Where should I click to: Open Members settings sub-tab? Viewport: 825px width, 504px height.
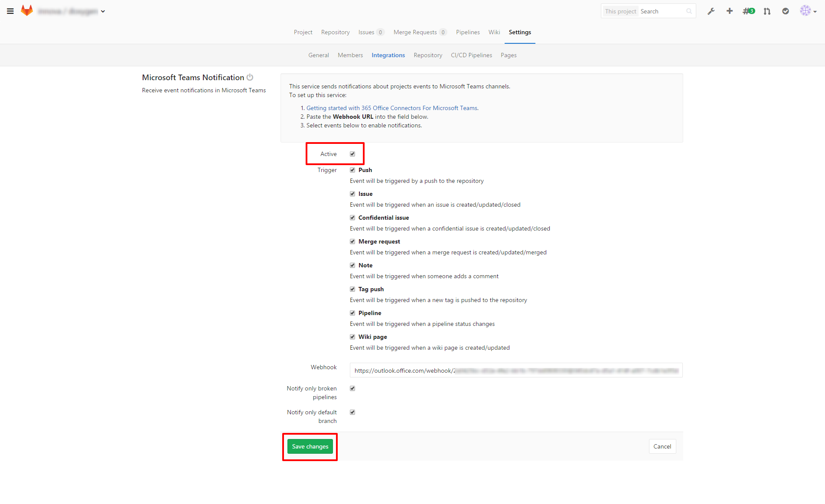pos(350,55)
